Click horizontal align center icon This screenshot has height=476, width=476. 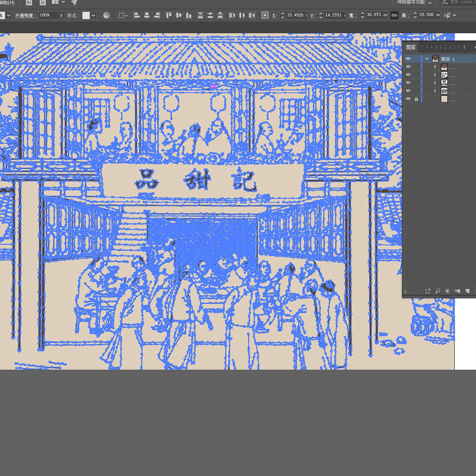point(147,15)
